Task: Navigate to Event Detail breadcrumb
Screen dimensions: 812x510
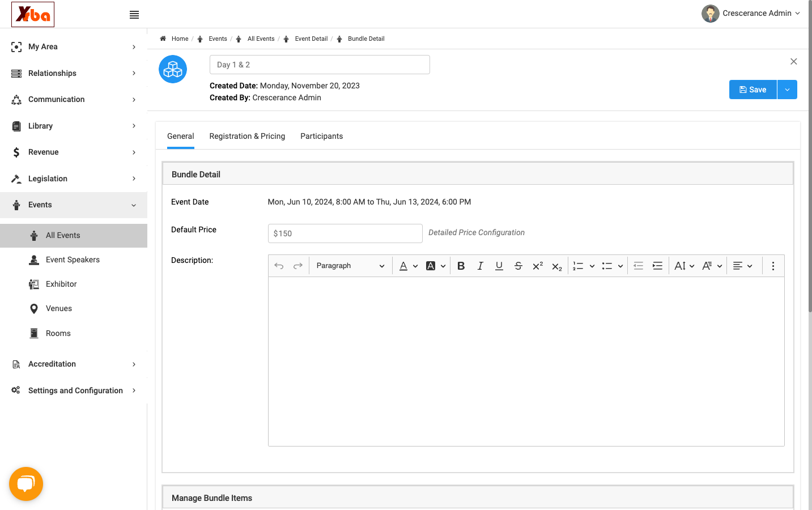Action: [x=311, y=39]
